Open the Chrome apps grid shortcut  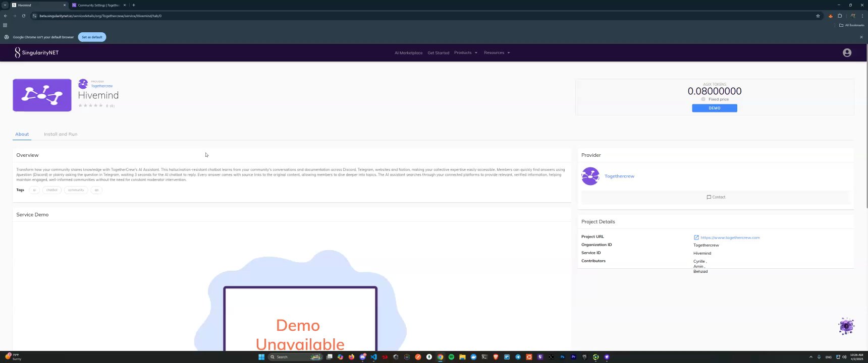[5, 25]
